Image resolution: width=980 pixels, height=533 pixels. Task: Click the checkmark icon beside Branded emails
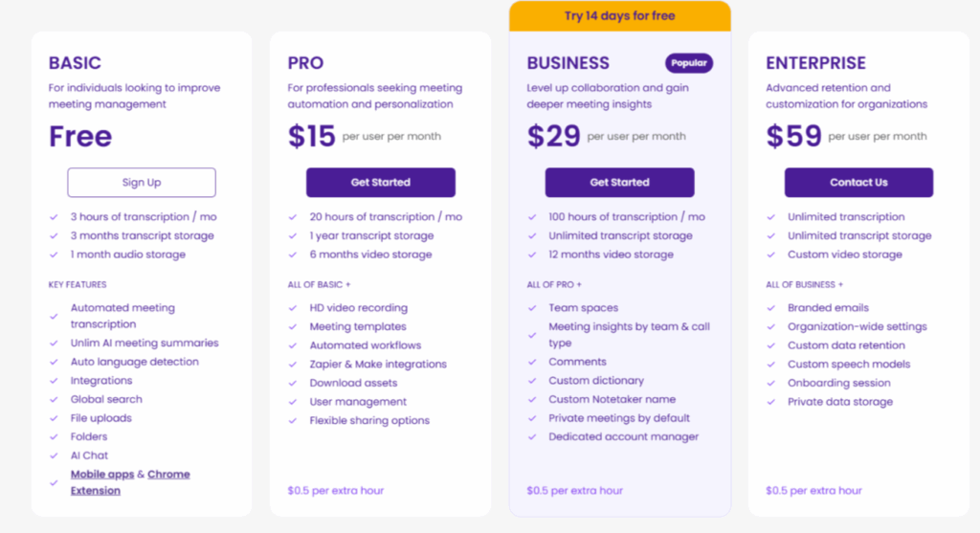pyautogui.click(x=771, y=308)
